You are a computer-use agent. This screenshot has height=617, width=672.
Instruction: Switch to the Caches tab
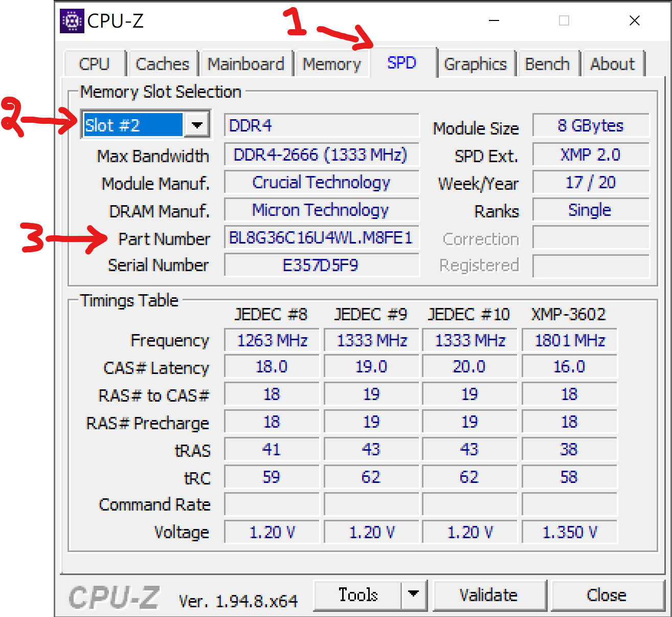click(163, 64)
